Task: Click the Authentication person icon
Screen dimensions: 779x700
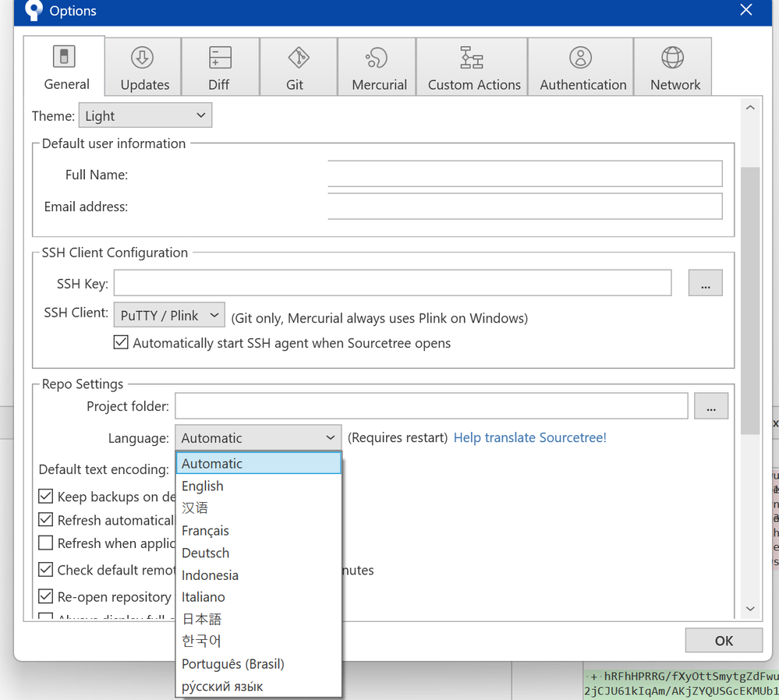Action: [x=580, y=58]
